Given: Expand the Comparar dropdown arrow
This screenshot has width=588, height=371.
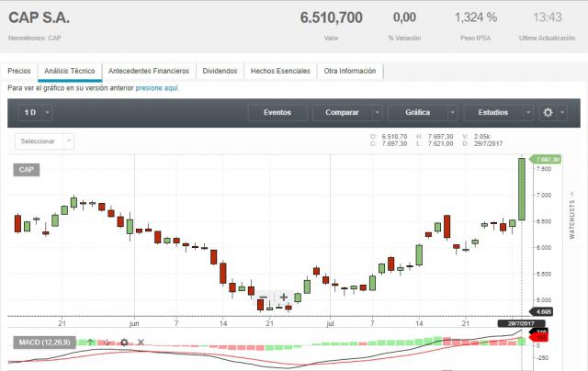Looking at the screenshot, I should tap(378, 112).
